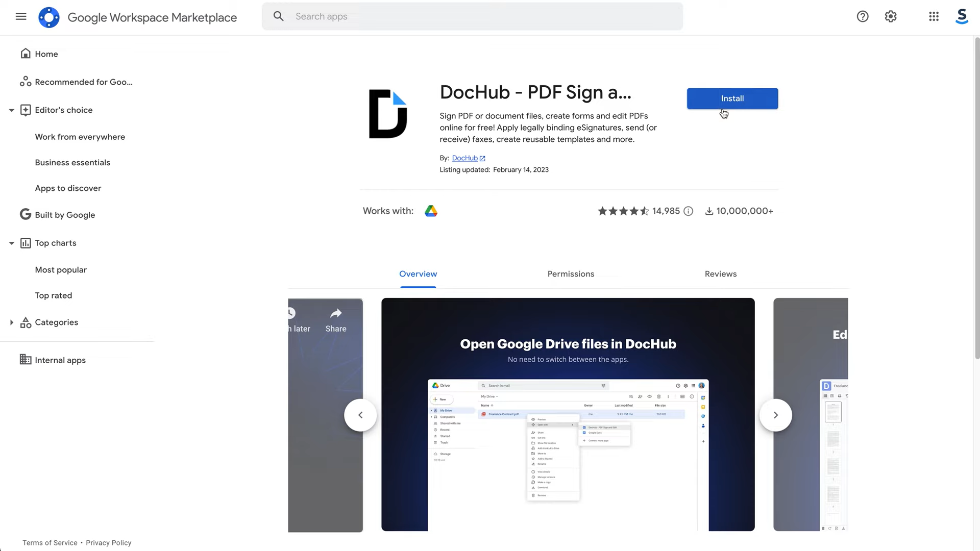Open the Google apps grid
The width and height of the screenshot is (980, 551).
934,16
